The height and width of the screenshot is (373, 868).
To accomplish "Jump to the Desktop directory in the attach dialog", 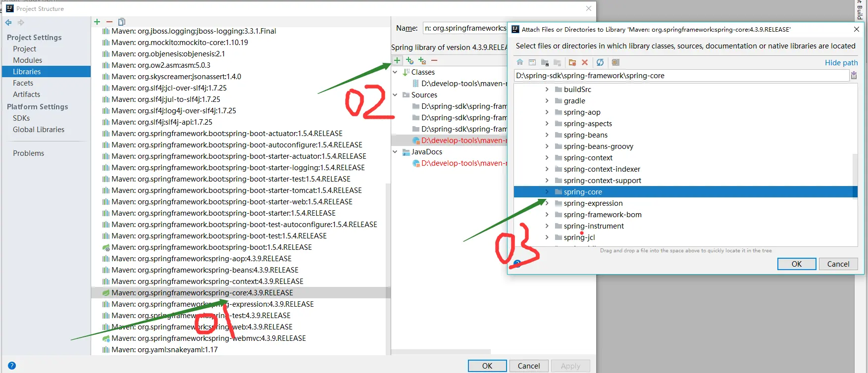I will pos(532,62).
